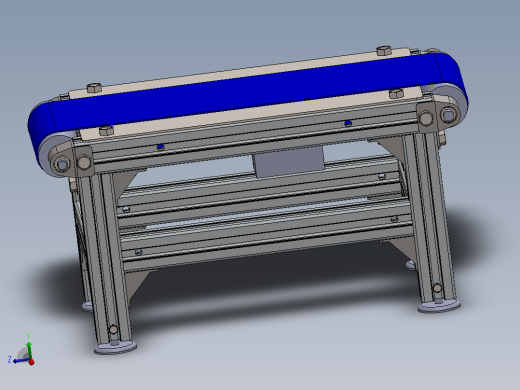Select the hex bolt at the rear-left of the top plate
520x390 pixels.
pos(94,88)
